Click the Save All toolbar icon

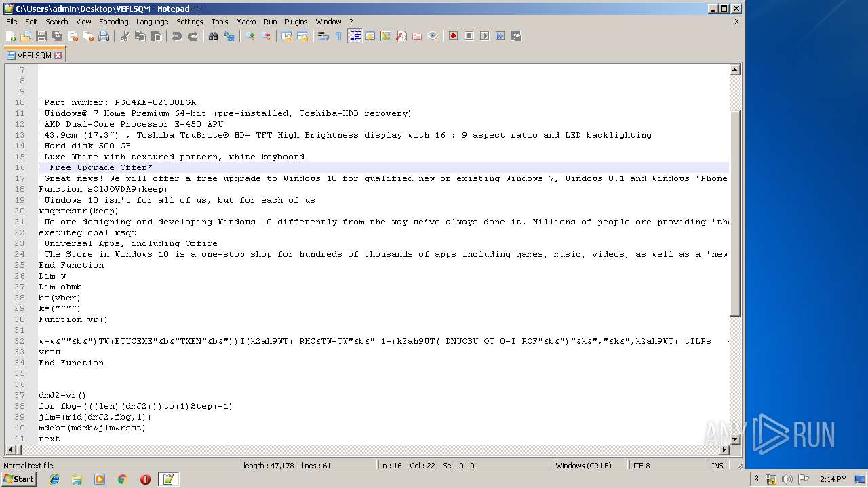click(57, 36)
